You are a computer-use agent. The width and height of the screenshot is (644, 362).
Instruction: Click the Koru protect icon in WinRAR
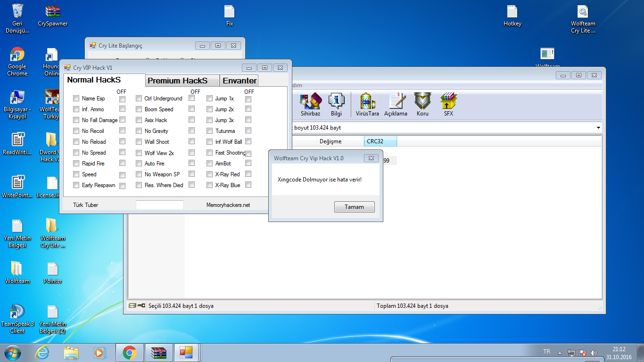pyautogui.click(x=422, y=105)
